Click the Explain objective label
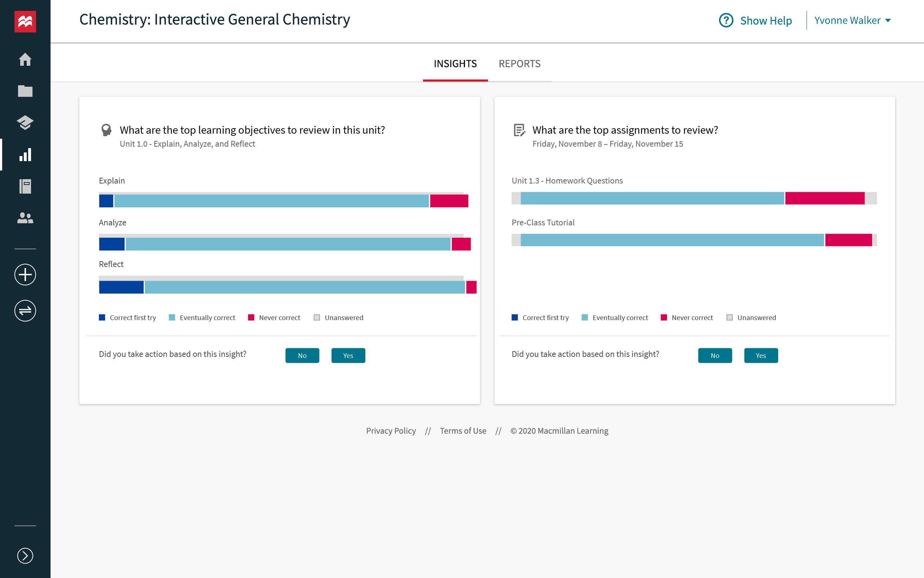The height and width of the screenshot is (578, 924). [x=112, y=180]
